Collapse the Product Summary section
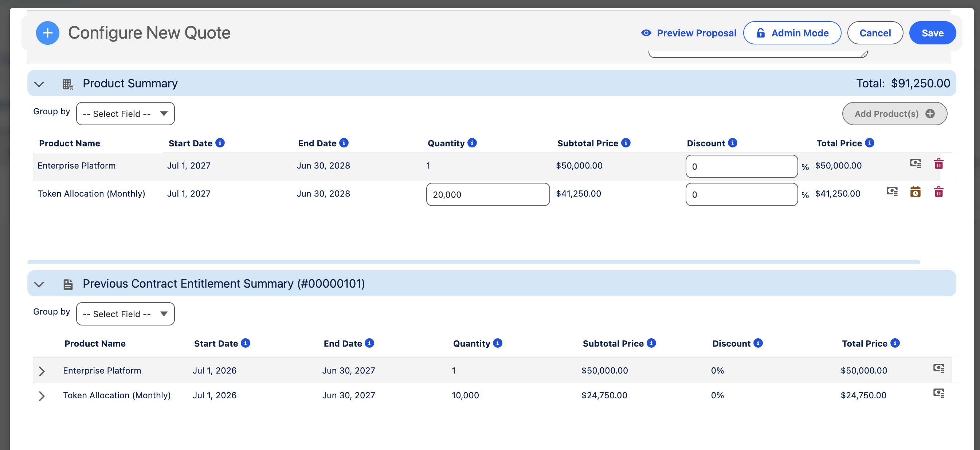The height and width of the screenshot is (450, 980). tap(39, 84)
